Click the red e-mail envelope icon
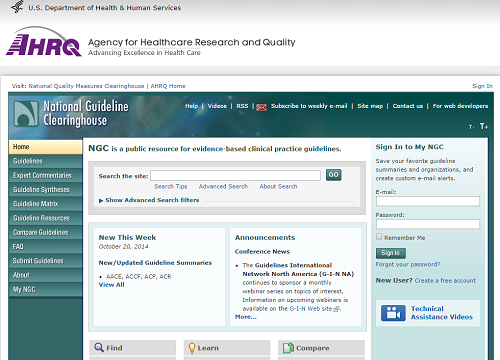The width and height of the screenshot is (500, 360). click(x=261, y=107)
